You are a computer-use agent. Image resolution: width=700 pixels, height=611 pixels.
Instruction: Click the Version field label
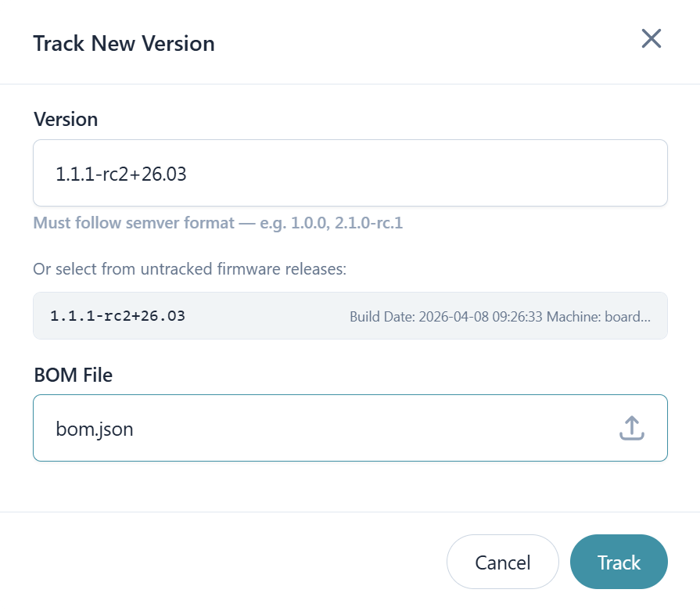coord(66,120)
